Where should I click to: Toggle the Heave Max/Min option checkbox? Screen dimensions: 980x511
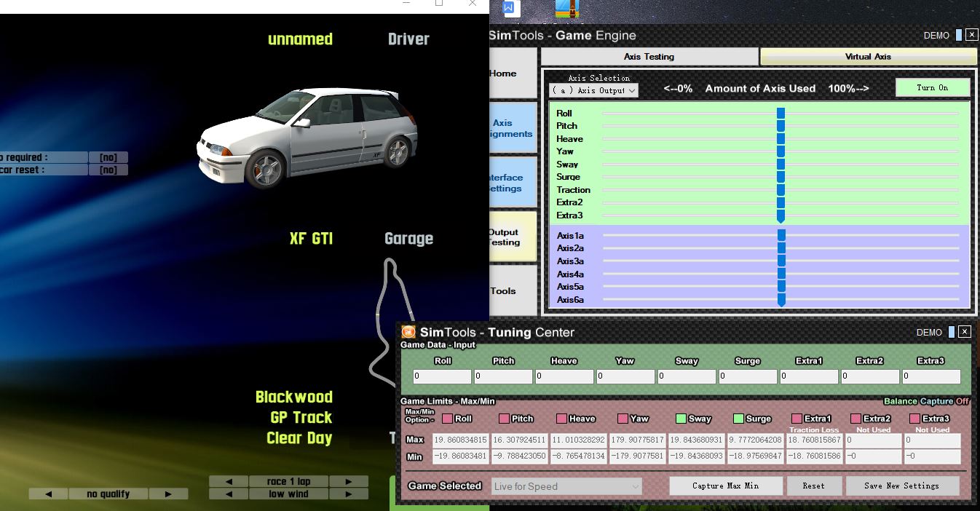(x=561, y=419)
